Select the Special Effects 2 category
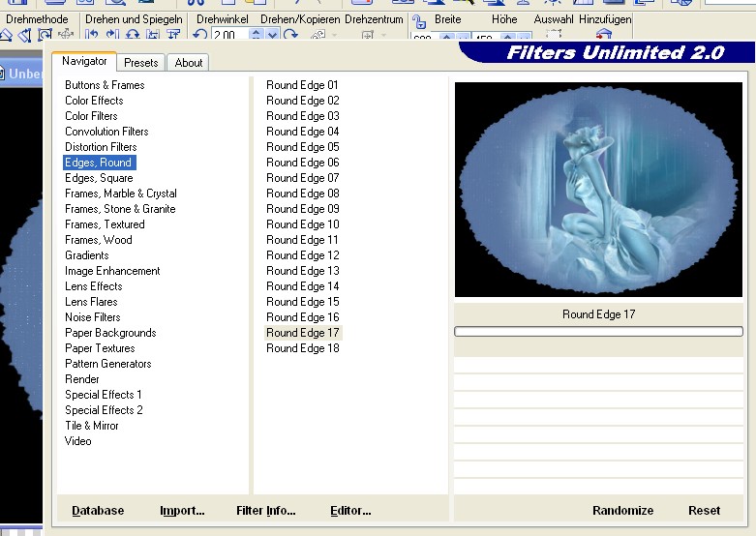The image size is (756, 536). 104,409
